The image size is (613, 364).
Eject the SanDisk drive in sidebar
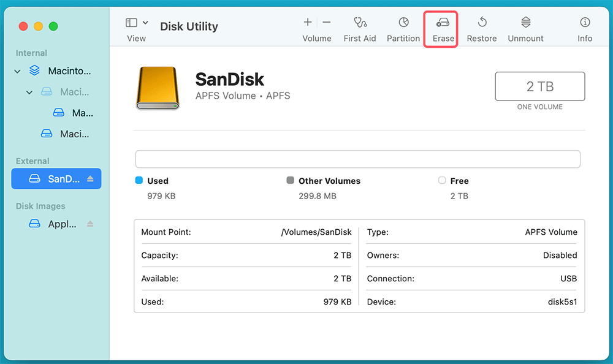[90, 179]
